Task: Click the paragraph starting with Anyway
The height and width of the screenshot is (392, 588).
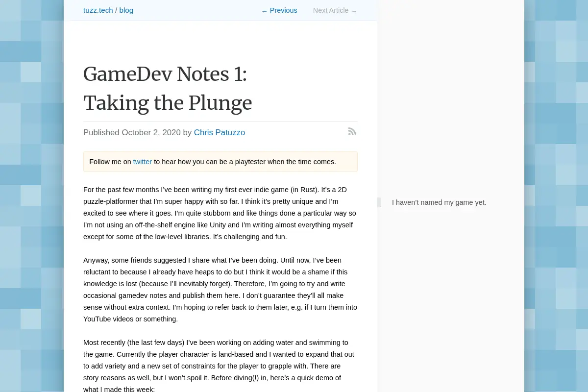Action: (220, 290)
